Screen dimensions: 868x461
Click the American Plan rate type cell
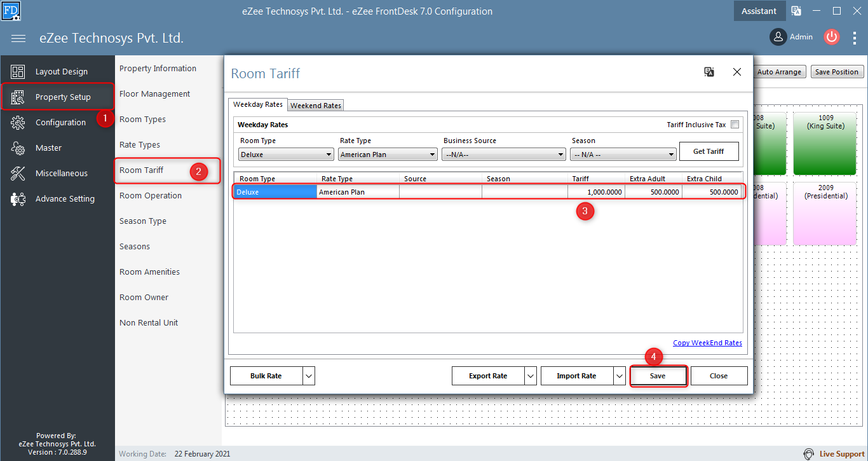(358, 192)
